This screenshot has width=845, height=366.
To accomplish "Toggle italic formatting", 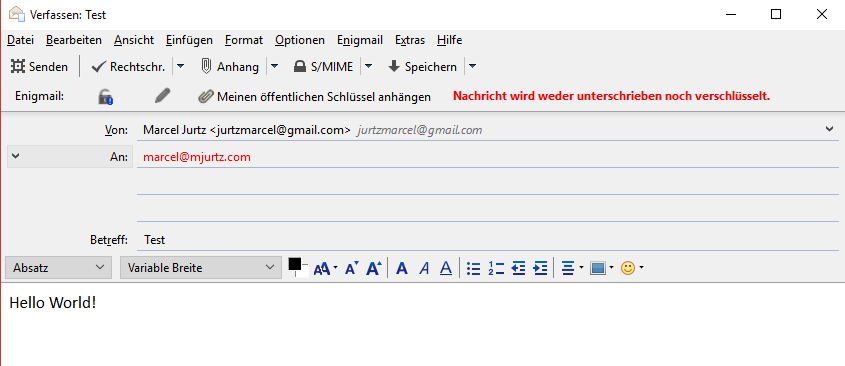I will coord(424,268).
